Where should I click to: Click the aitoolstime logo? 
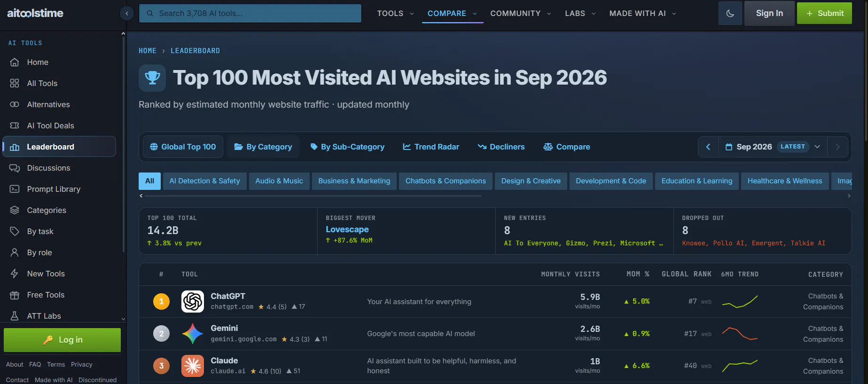[x=35, y=13]
